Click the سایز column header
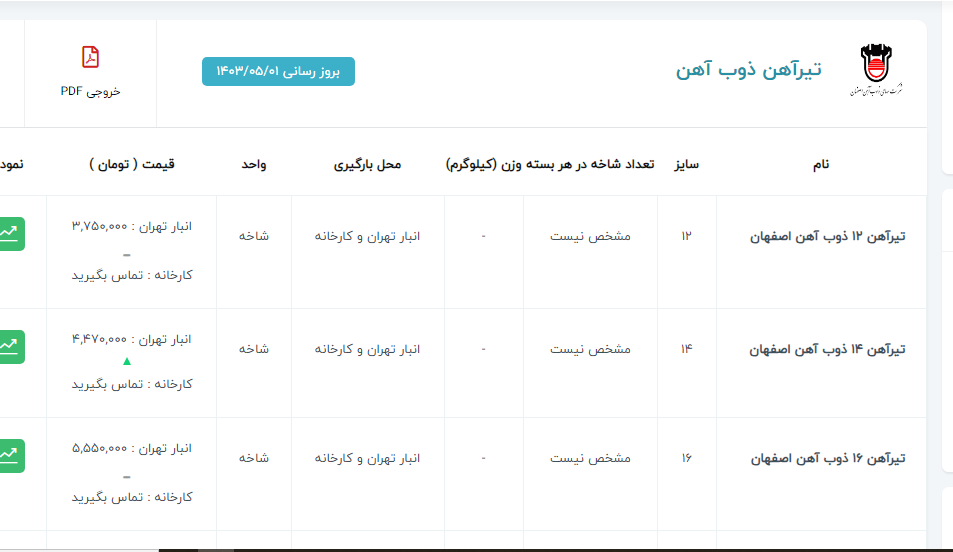 click(x=685, y=164)
